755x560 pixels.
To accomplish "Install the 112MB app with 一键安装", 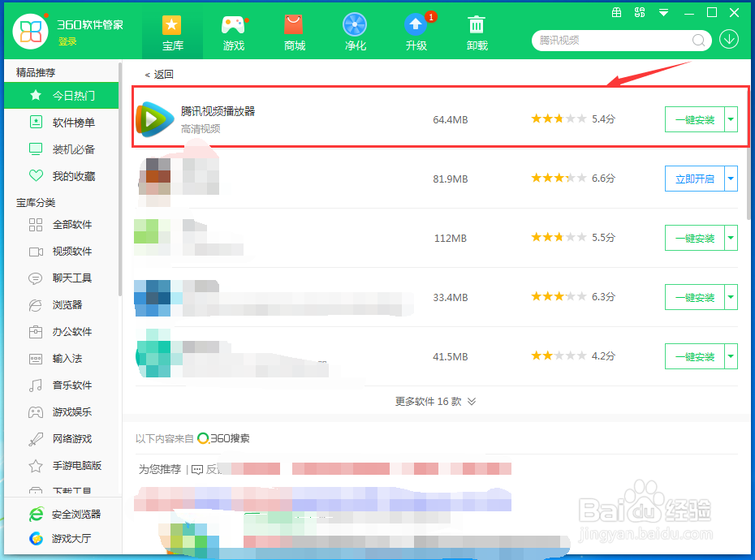I will click(x=694, y=238).
